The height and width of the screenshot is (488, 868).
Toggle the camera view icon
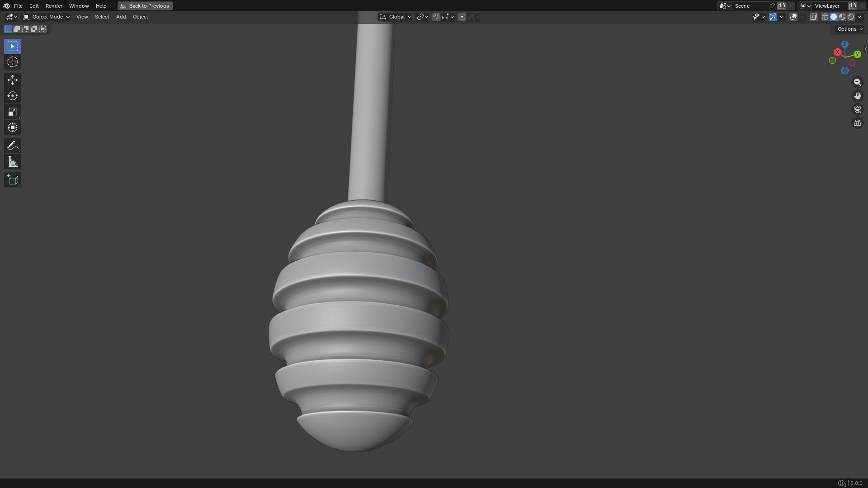pos(857,109)
